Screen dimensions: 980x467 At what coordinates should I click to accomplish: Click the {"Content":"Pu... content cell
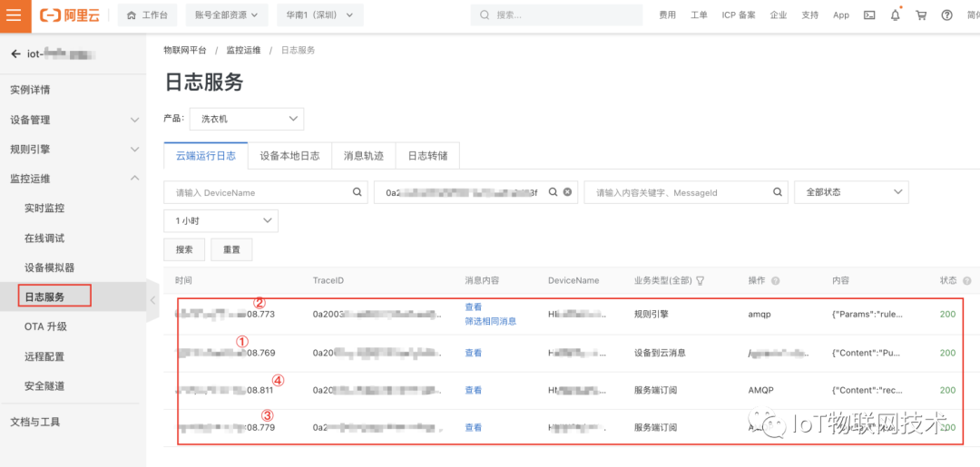(867, 353)
